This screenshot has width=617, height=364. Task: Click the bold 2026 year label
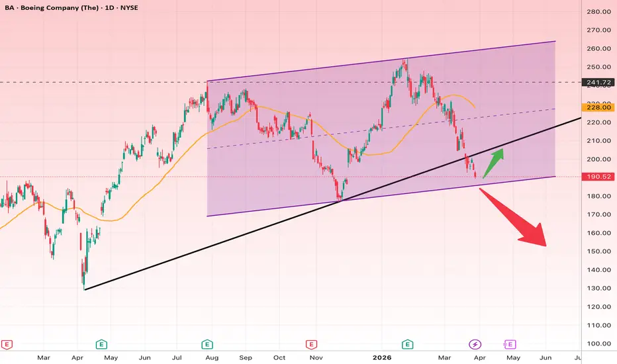pos(382,357)
